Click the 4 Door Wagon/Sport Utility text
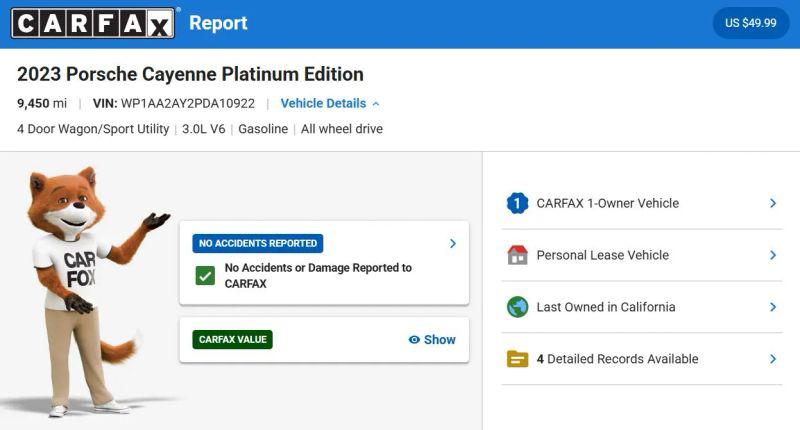 point(93,129)
